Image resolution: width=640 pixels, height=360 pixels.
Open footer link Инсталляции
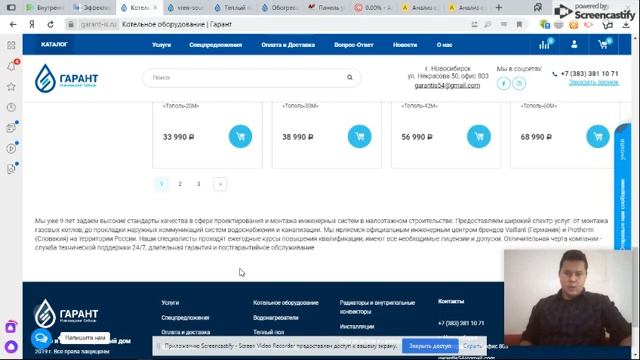357,327
